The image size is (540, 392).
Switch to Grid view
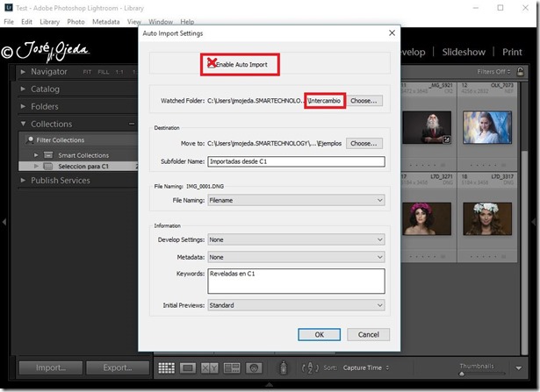166,368
